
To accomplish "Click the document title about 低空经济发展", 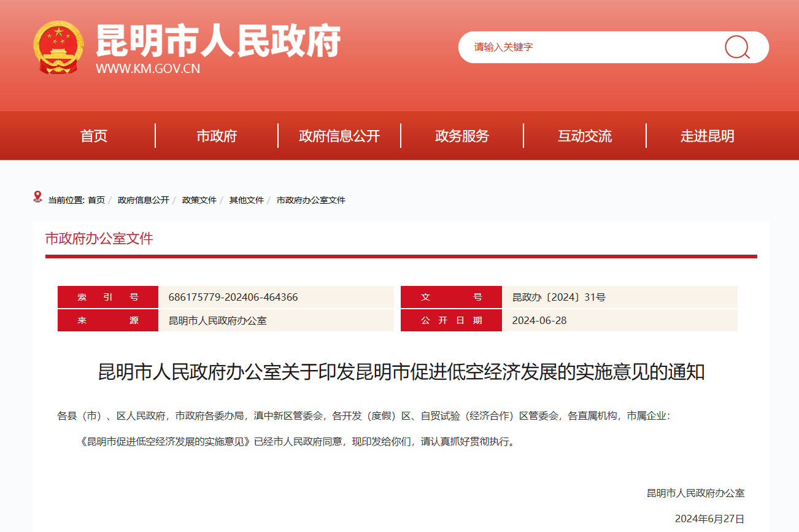I will (x=401, y=372).
